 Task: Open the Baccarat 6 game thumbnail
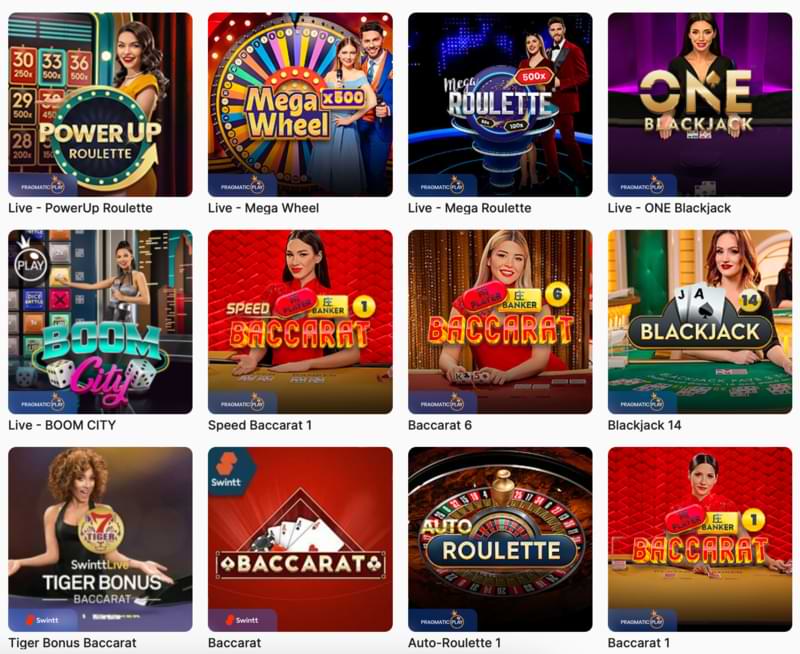point(501,322)
